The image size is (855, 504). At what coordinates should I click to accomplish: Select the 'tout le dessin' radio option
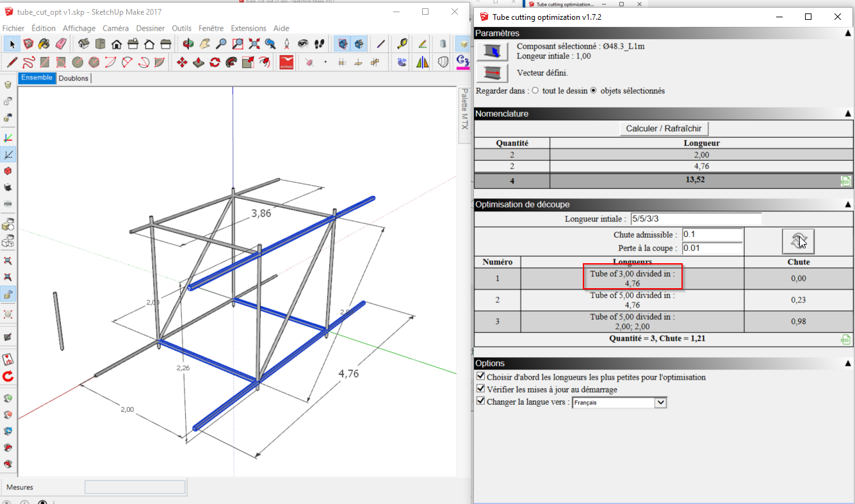coord(535,91)
